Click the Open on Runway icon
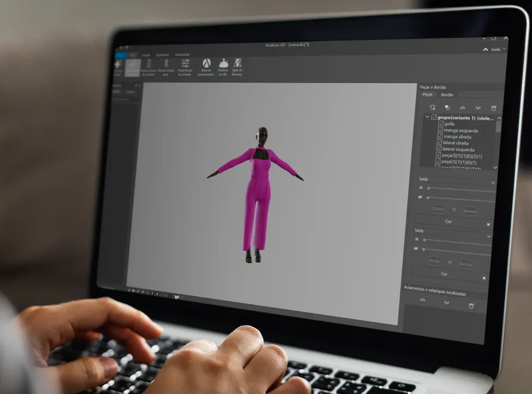Screen dimensions: 532x394 coord(237,66)
